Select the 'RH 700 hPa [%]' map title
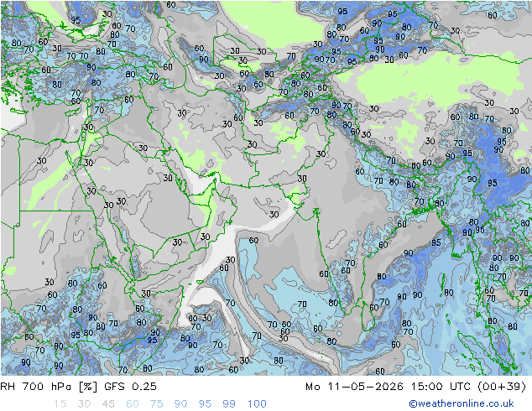Screen dimensions: 532x411 [49, 387]
